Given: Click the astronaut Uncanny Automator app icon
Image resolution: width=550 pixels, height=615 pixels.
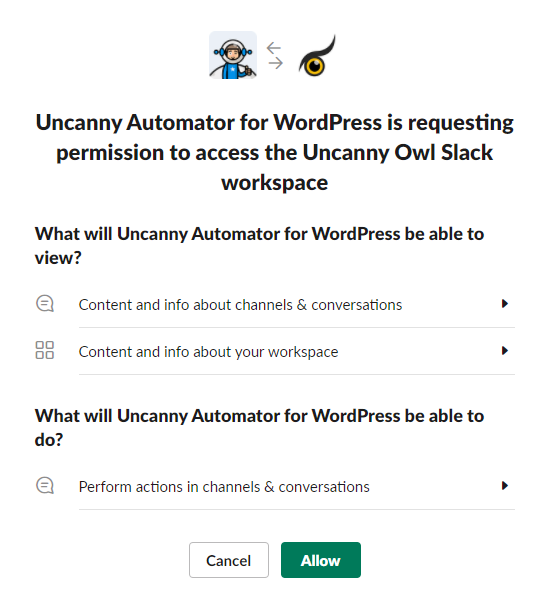Looking at the screenshot, I should click(233, 55).
